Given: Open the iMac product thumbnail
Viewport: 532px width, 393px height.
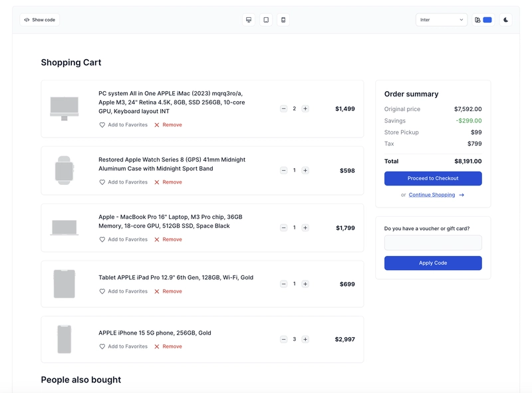Looking at the screenshot, I should [x=64, y=108].
